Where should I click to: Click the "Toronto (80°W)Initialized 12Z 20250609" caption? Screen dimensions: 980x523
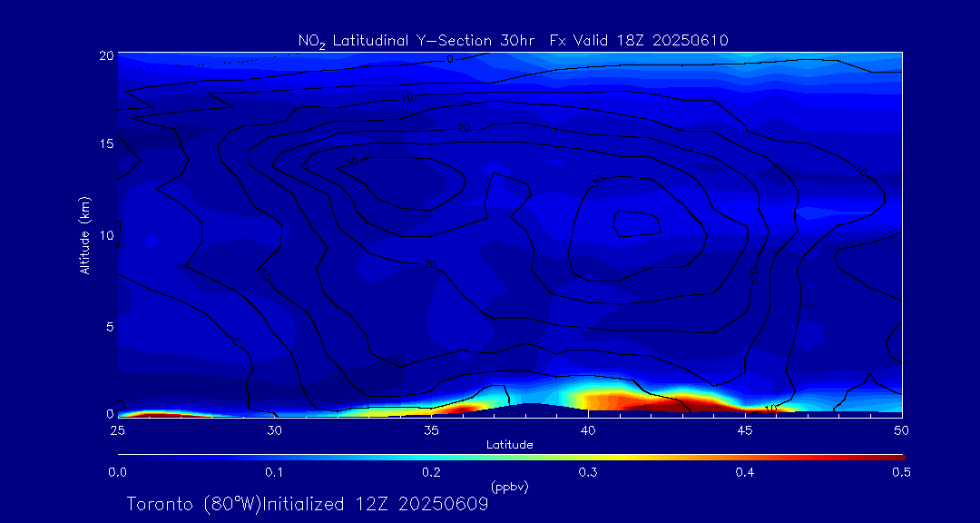click(308, 504)
